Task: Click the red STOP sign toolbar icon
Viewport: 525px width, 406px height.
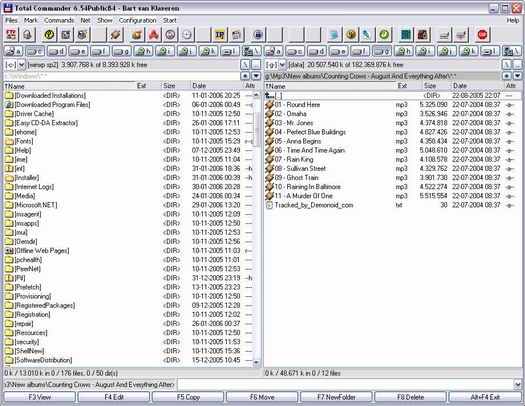Action: click(x=482, y=34)
